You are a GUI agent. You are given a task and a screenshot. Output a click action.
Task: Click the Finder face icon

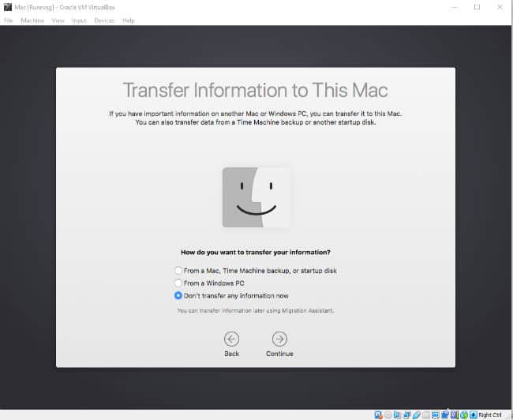click(x=256, y=197)
